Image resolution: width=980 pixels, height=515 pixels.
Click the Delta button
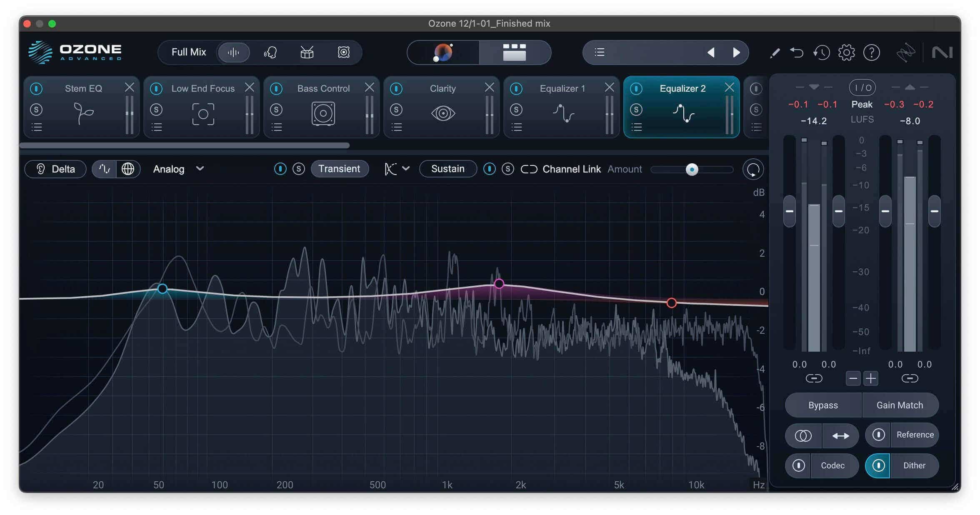click(55, 169)
